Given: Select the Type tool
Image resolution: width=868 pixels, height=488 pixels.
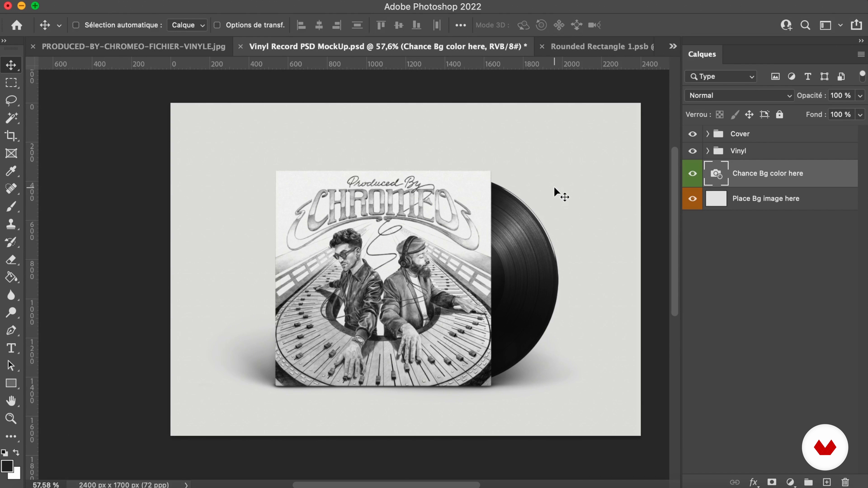Looking at the screenshot, I should [x=11, y=348].
